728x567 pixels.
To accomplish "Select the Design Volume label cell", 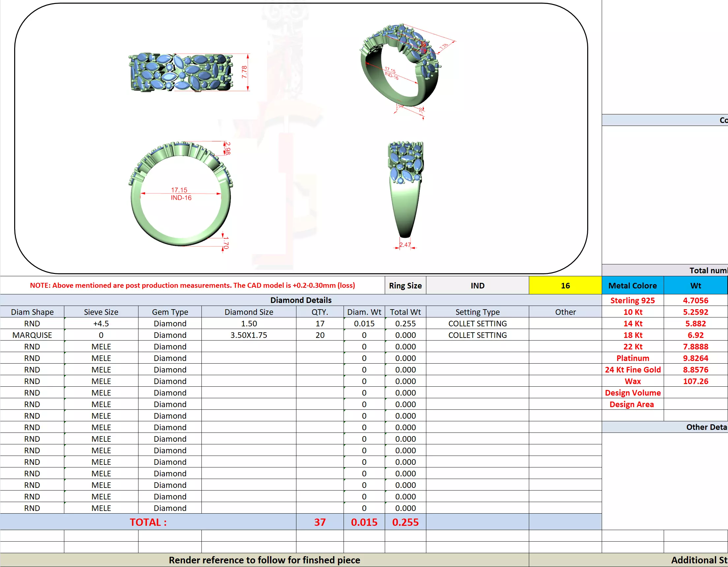I will coord(632,393).
